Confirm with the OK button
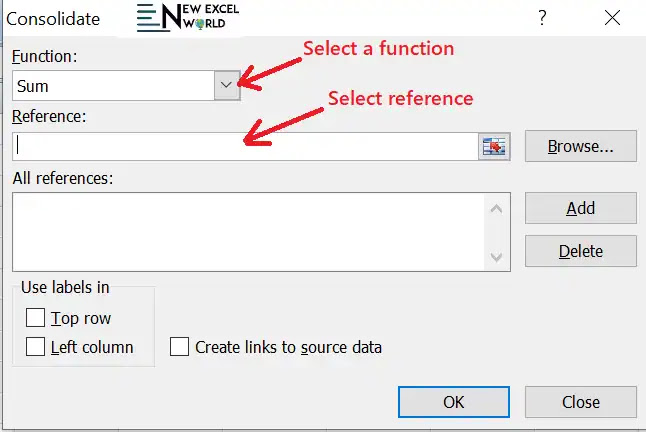 pos(454,402)
